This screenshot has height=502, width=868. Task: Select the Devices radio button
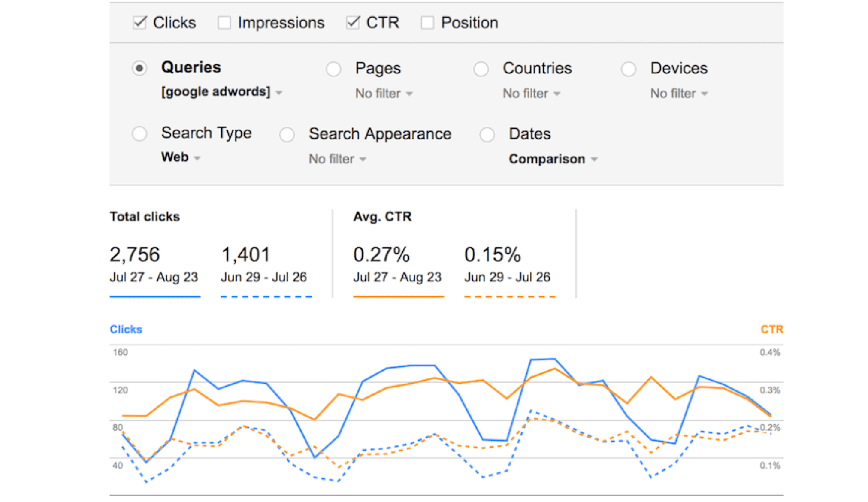(x=629, y=69)
